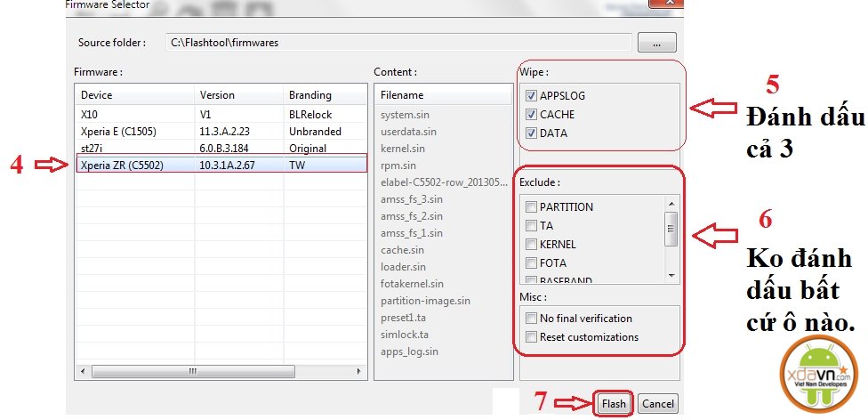Viewport: 868px width, 420px height.
Task: Open source folder browse button
Action: [656, 43]
